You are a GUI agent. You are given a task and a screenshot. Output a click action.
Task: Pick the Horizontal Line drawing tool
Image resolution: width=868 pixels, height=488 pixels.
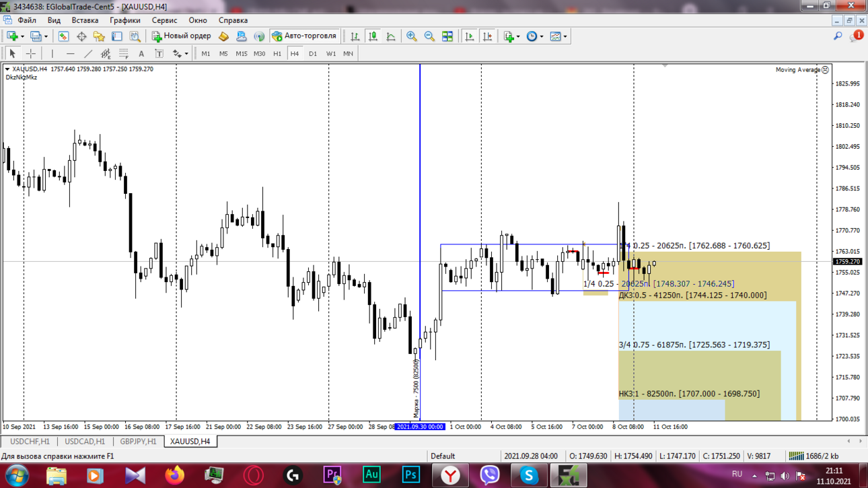click(x=70, y=54)
